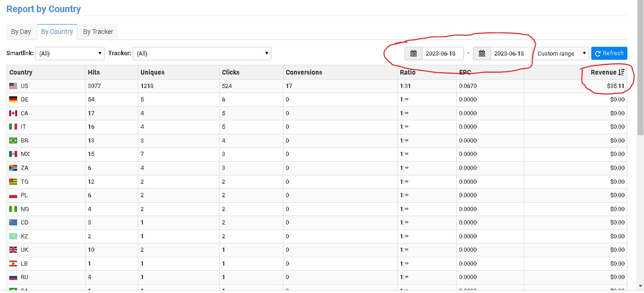Click the Nigeria flag icon
Viewport: 644px width, 293px height.
click(x=13, y=209)
